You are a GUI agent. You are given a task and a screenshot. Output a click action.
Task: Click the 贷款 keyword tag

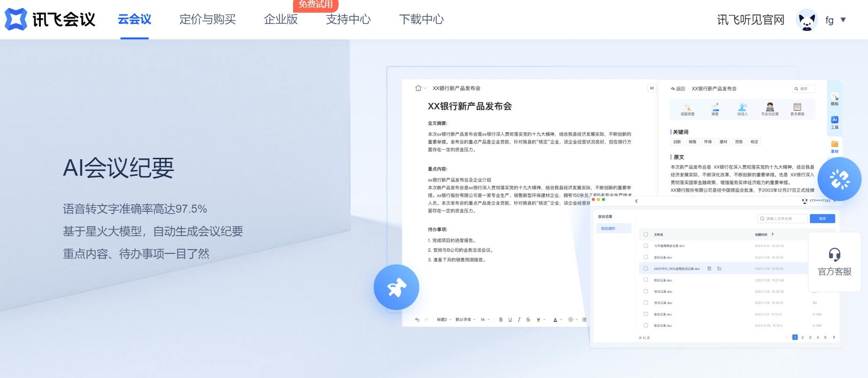pyautogui.click(x=739, y=142)
